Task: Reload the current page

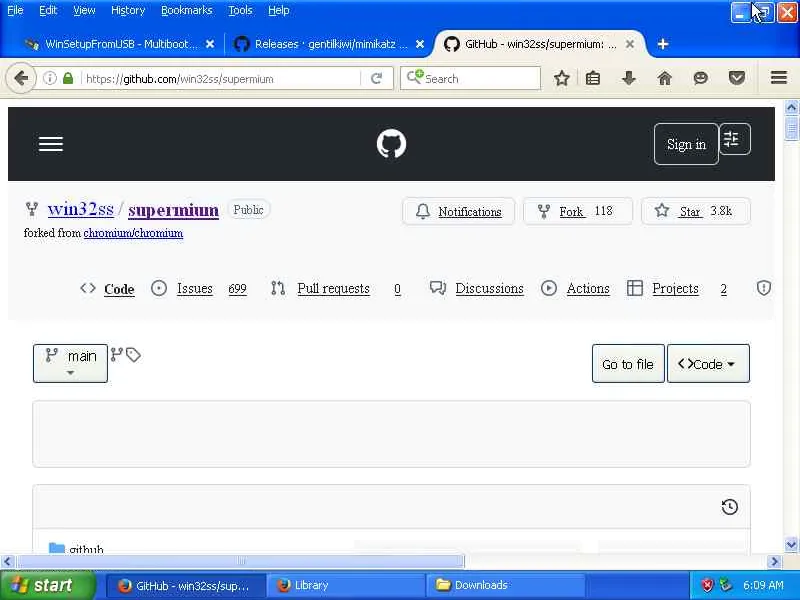Action: click(377, 79)
